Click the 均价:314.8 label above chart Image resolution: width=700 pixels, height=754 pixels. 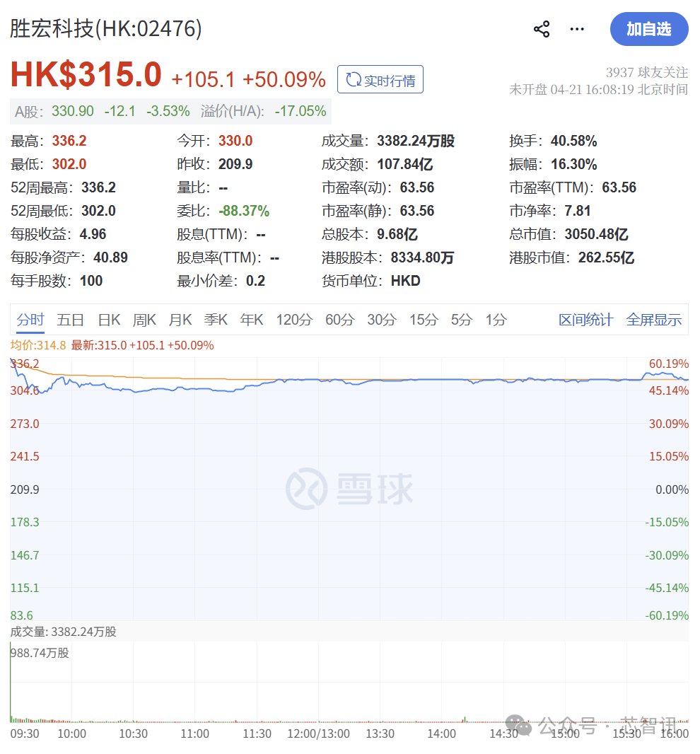click(38, 345)
